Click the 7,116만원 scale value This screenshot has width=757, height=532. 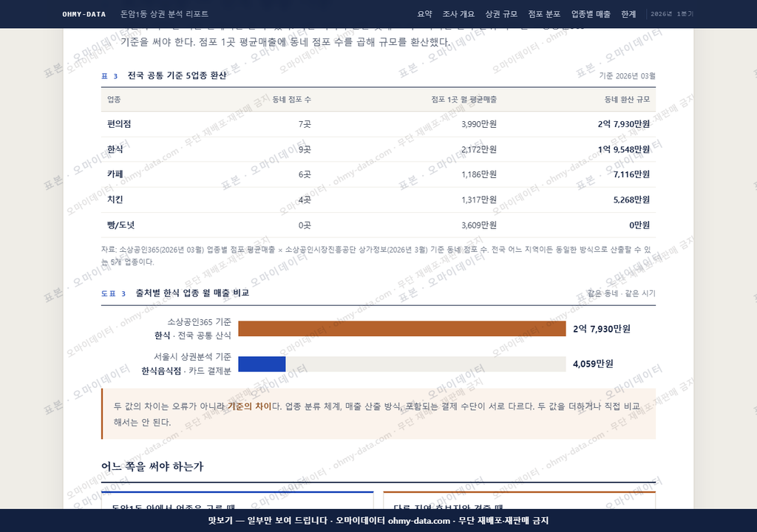click(x=631, y=174)
